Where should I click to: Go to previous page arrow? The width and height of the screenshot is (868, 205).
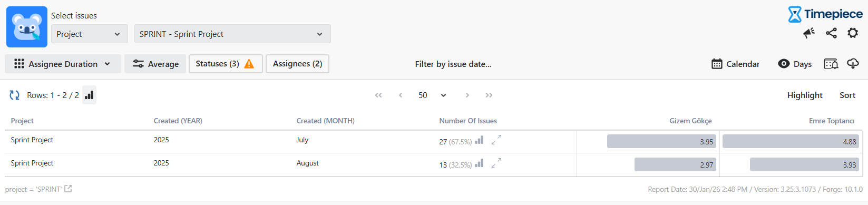tap(401, 95)
